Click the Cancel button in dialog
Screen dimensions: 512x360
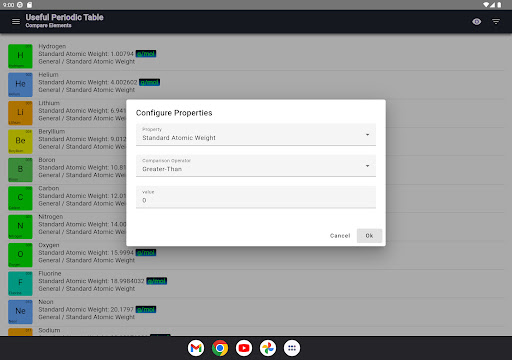pos(340,236)
